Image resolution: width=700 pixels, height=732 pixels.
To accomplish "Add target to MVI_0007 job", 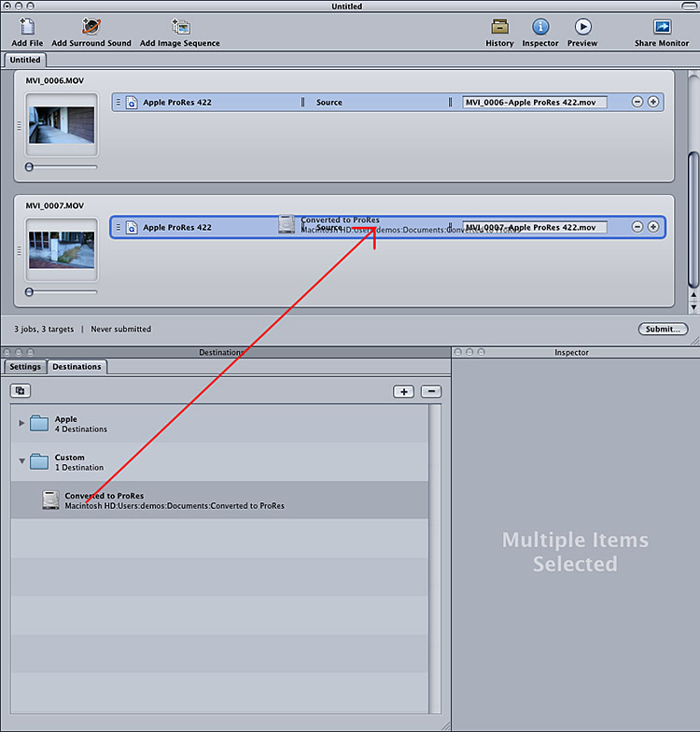I will [x=653, y=227].
